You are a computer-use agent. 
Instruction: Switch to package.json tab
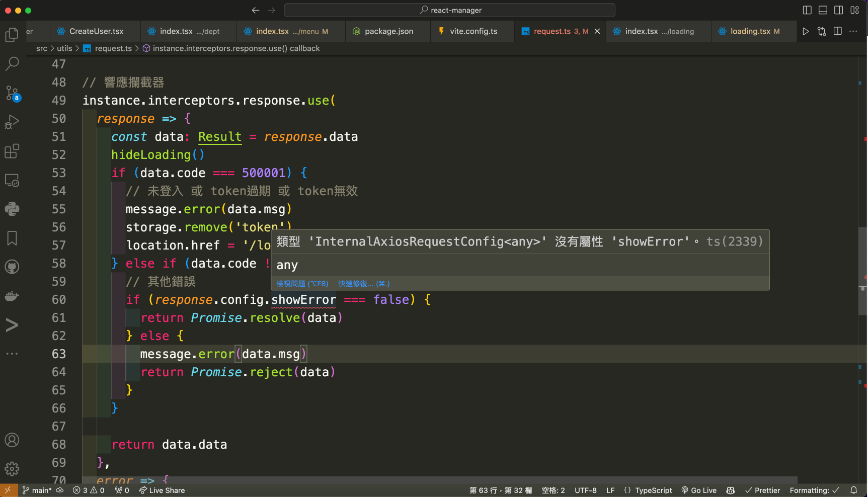388,31
